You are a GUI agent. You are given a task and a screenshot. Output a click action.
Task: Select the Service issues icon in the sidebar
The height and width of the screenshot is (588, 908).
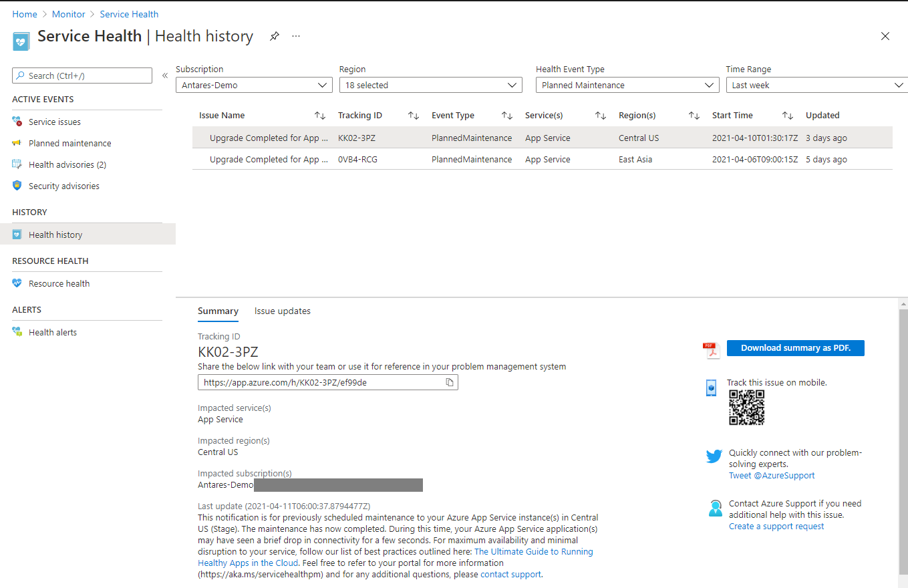click(16, 121)
